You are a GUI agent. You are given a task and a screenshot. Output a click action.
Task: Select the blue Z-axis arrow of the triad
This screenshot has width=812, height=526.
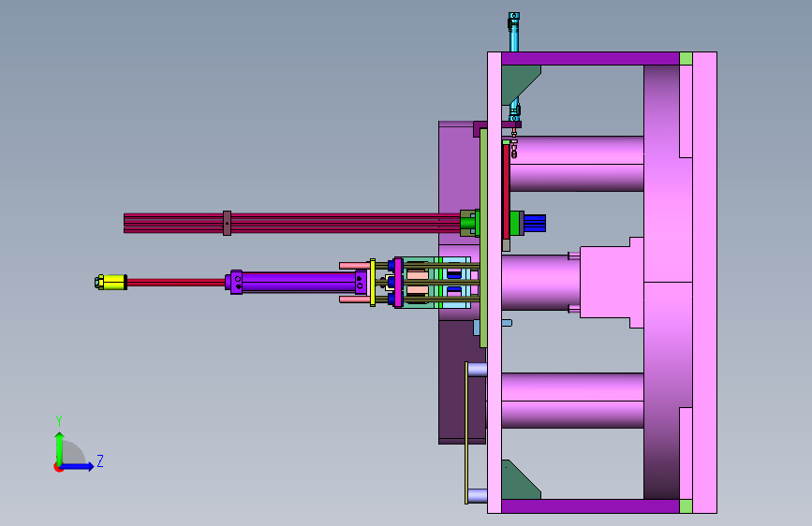[x=77, y=466]
